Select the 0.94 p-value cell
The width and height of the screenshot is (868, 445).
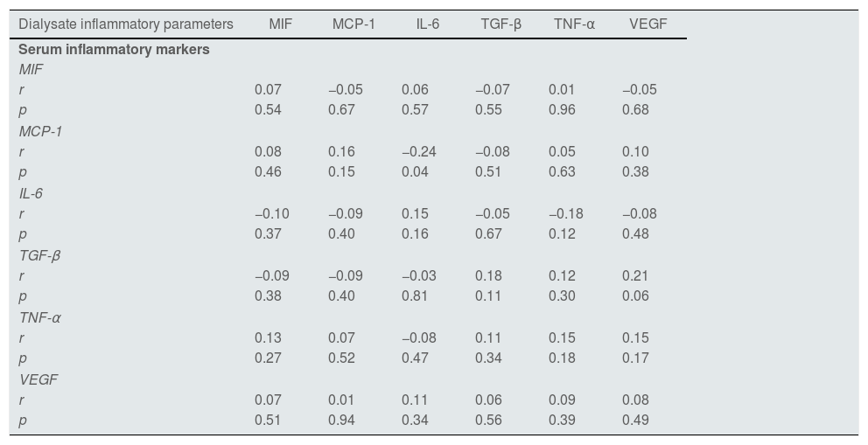coord(341,421)
